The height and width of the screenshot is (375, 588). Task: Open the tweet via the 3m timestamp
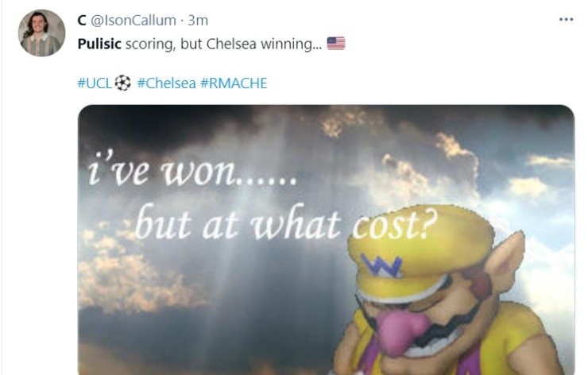pyautogui.click(x=198, y=20)
